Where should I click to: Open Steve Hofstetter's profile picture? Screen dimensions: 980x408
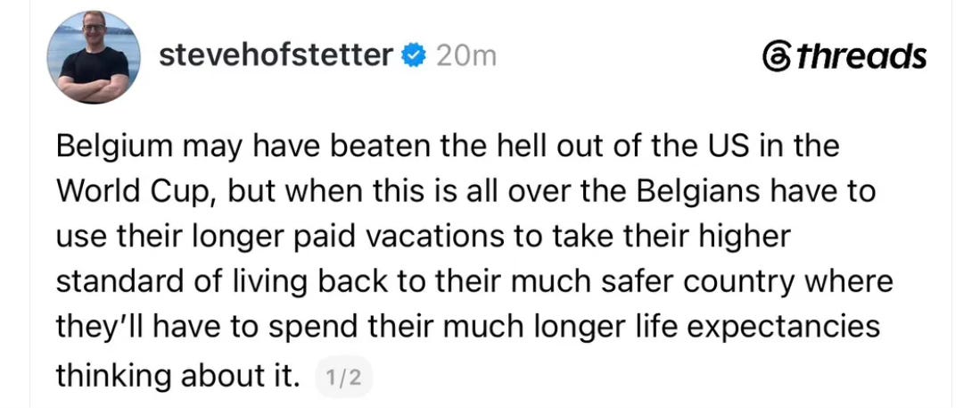tap(94, 56)
